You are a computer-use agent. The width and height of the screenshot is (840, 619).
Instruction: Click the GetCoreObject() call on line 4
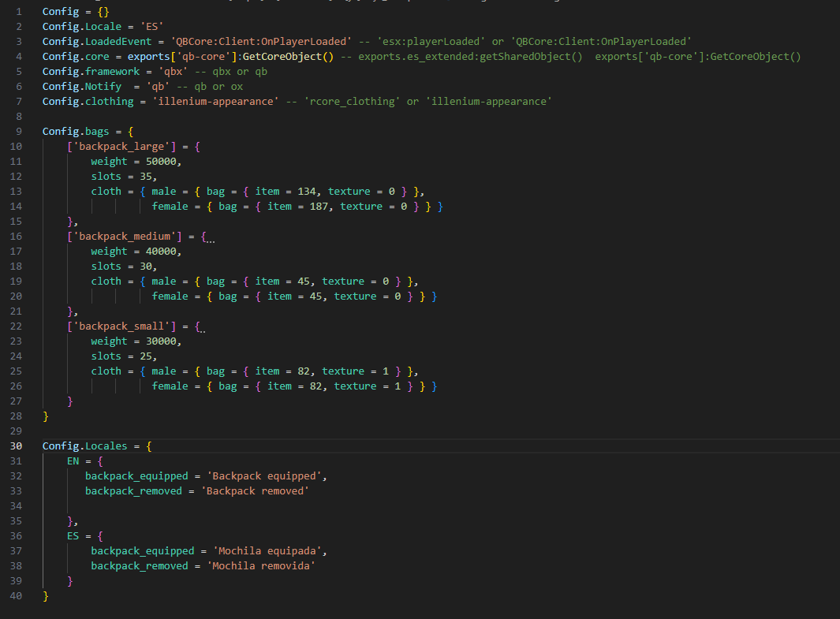coord(288,56)
